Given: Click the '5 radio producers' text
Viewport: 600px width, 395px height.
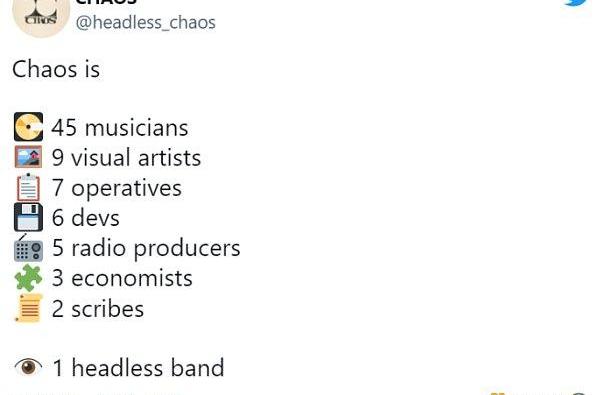Looking at the screenshot, I should pyautogui.click(x=146, y=248).
